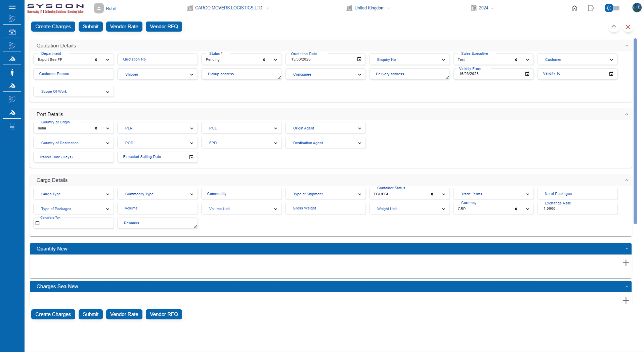Collapse the Charges Sea New section
Image resolution: width=644 pixels, height=352 pixels.
pos(626,286)
